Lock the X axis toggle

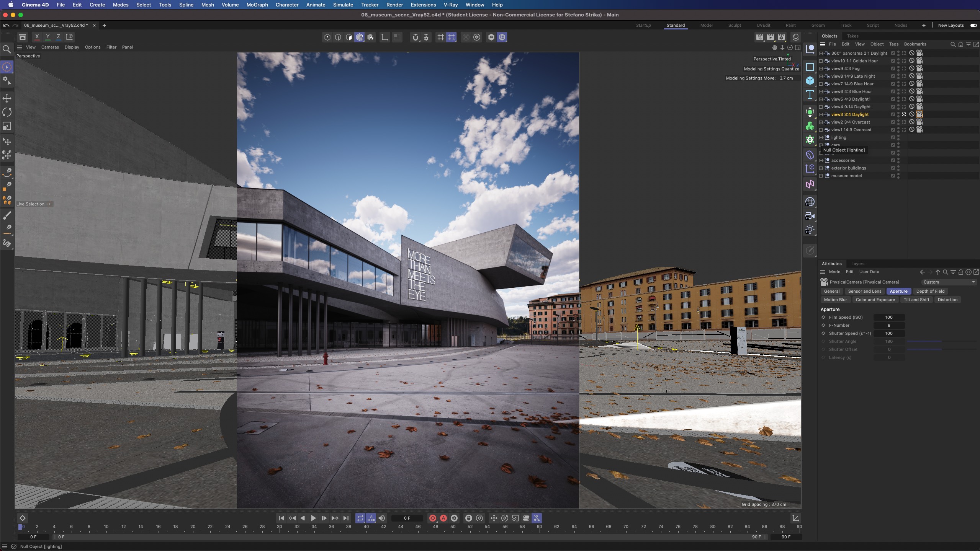click(37, 37)
